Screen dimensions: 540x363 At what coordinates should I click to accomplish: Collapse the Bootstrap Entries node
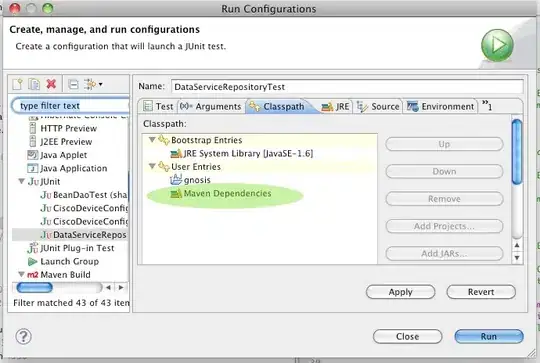[152, 140]
